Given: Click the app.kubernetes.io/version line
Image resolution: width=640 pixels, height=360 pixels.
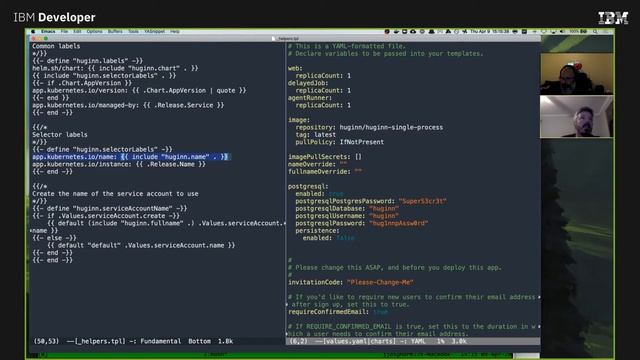Looking at the screenshot, I should [139, 90].
